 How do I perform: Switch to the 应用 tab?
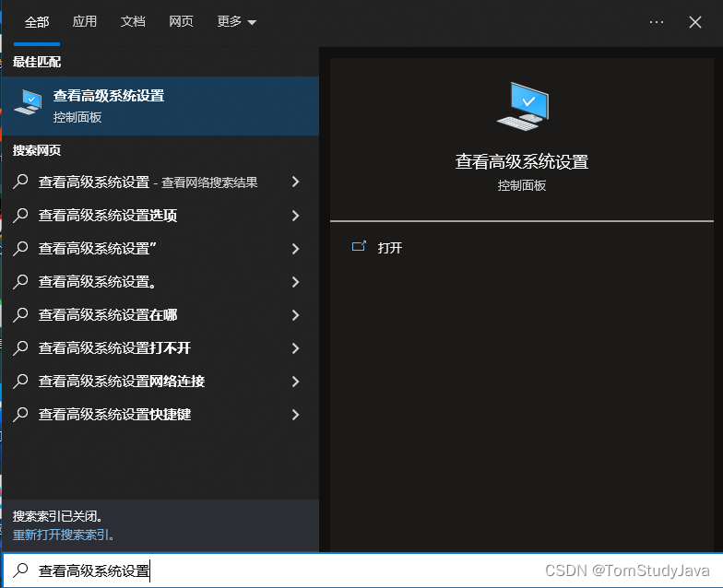[85, 22]
